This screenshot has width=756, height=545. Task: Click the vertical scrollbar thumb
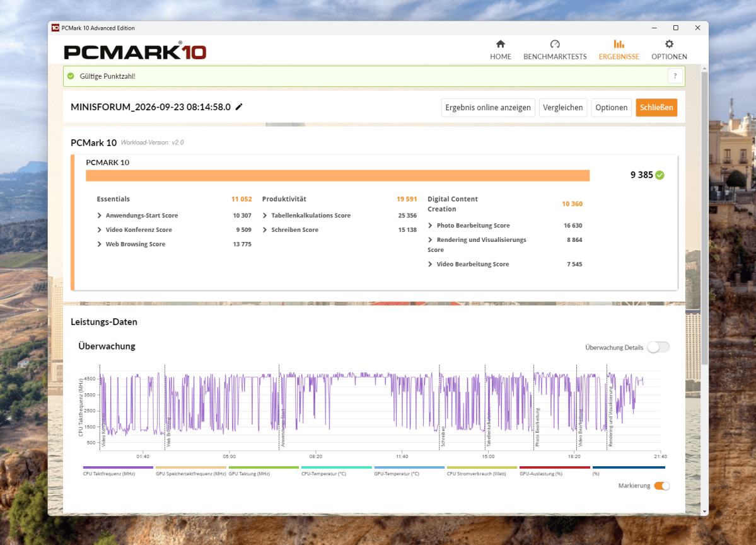(x=704, y=217)
